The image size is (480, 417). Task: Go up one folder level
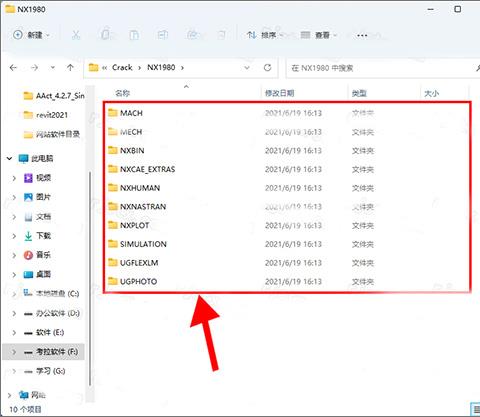coord(70,68)
